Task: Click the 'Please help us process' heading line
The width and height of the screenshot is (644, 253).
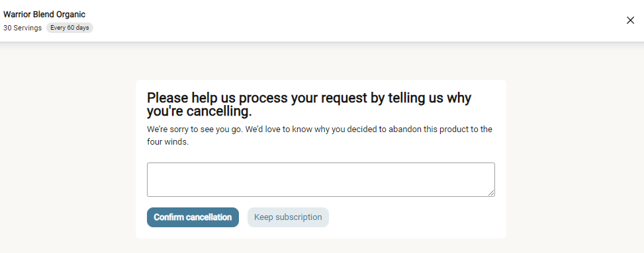Action: pyautogui.click(x=309, y=98)
